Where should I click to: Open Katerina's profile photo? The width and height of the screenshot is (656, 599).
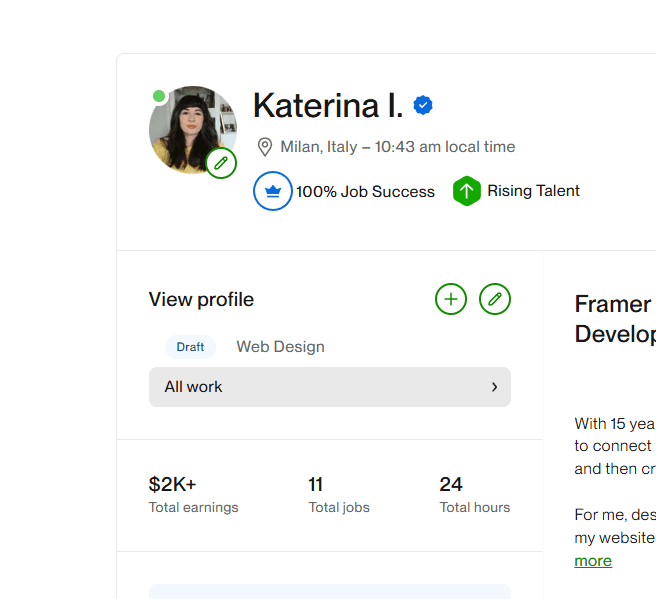191,127
